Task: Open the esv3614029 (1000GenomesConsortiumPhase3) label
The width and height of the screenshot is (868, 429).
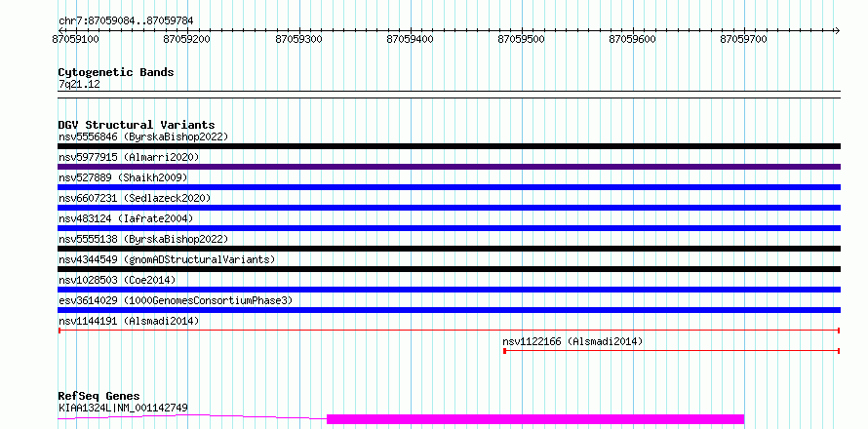Action: pos(176,300)
